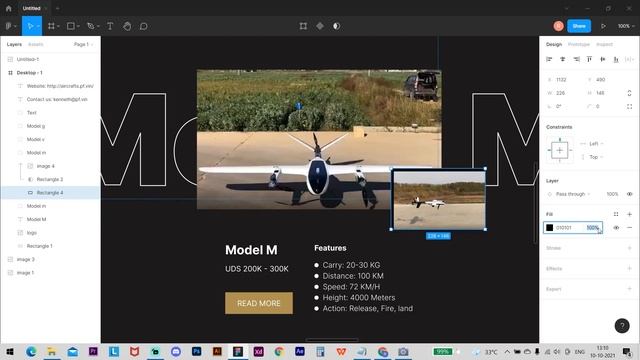Screen dimensions: 640x360
Task: Open Adobe XD from the taskbar
Action: point(258,351)
